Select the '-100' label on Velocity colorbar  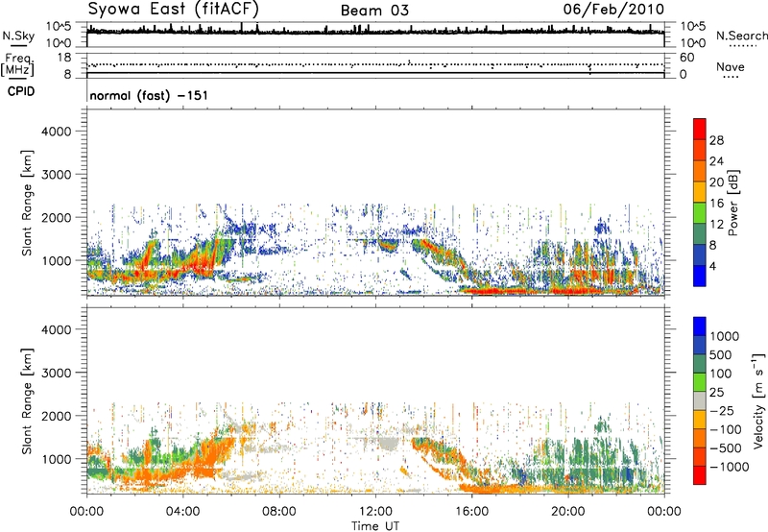pos(726,429)
